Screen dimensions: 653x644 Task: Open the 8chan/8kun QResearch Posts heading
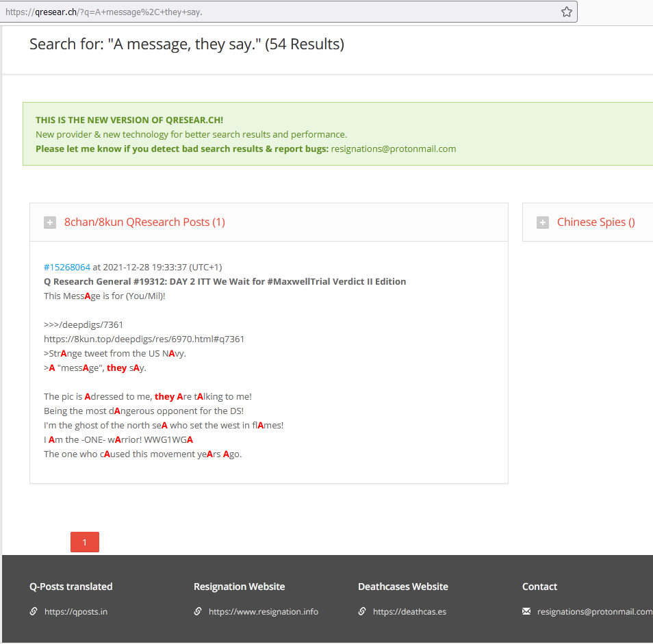pos(144,222)
